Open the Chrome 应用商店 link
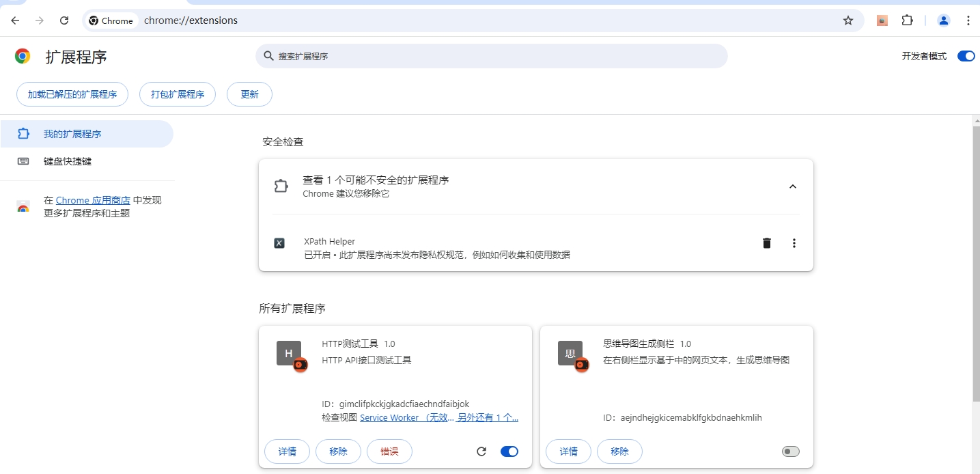Viewport: 980px width, 474px height. click(x=93, y=200)
